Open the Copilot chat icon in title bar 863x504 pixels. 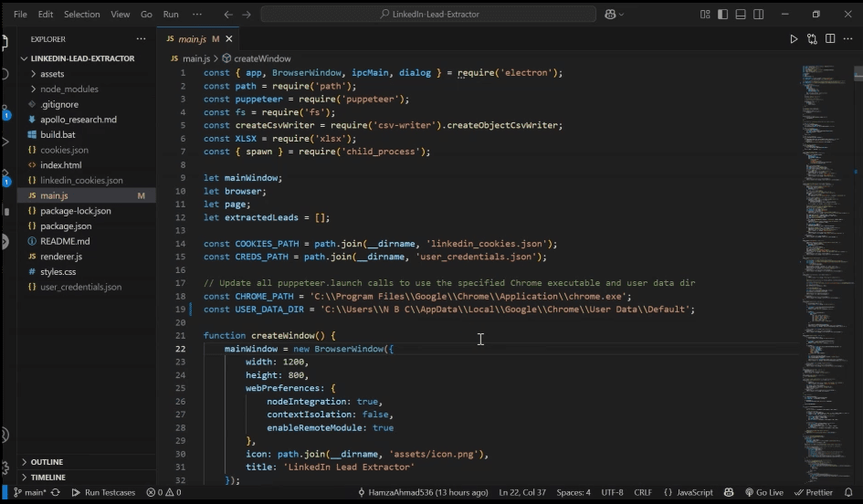coord(610,15)
